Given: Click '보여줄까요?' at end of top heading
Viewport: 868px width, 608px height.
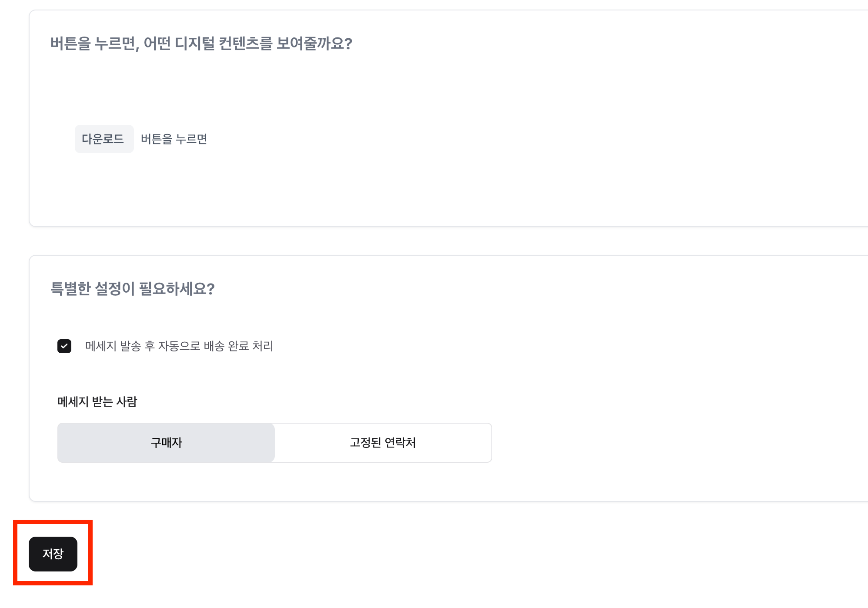Looking at the screenshot, I should pos(314,43).
